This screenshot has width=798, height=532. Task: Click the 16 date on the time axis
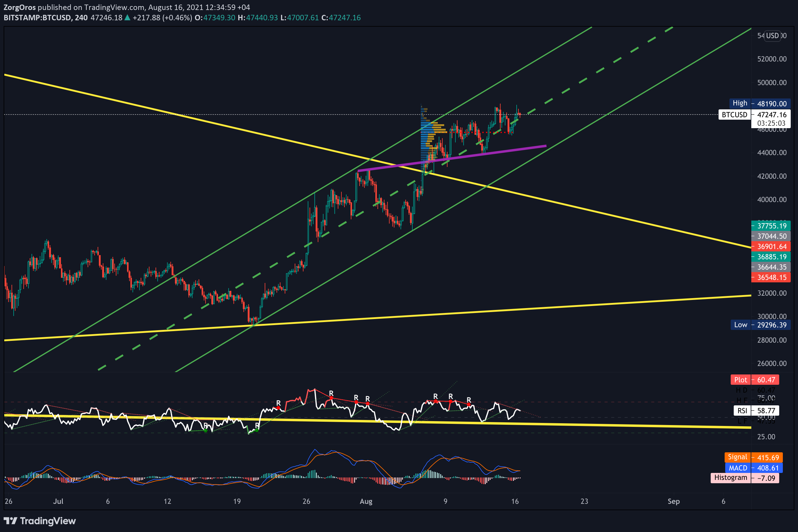(x=515, y=501)
